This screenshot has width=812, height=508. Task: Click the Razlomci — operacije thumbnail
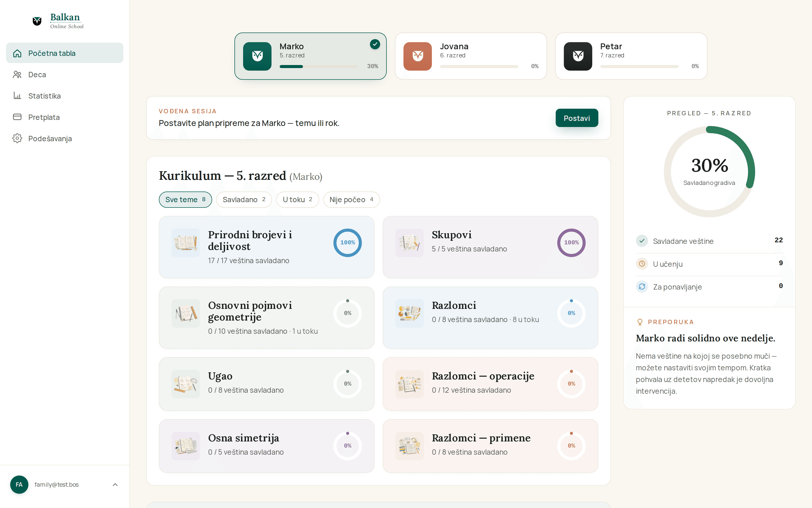(409, 384)
